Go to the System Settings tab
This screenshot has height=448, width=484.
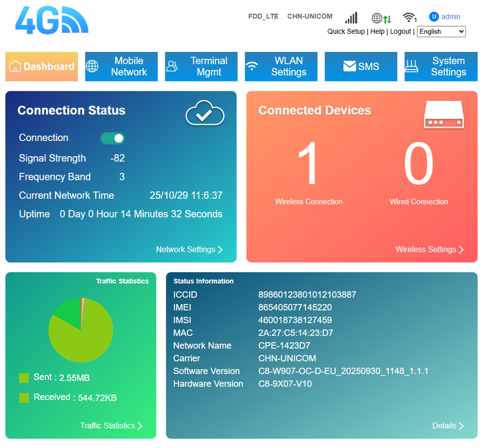pos(441,67)
